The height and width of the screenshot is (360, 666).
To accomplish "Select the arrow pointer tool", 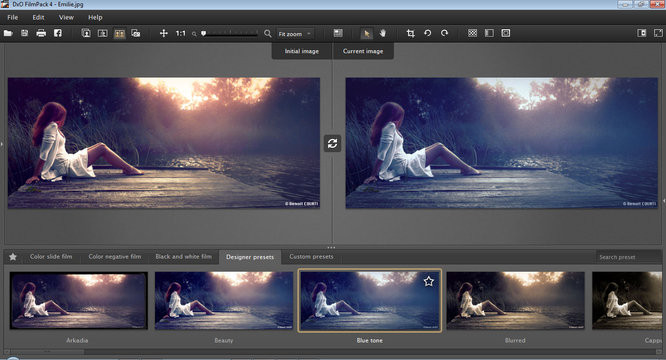I will click(x=367, y=33).
